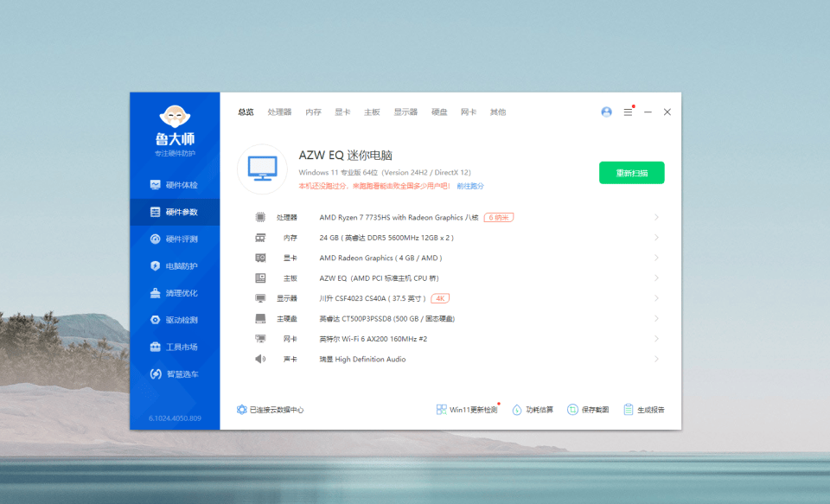Select 硬件评测 in the sidebar
Screen dimensions: 830x504
pyautogui.click(x=175, y=239)
